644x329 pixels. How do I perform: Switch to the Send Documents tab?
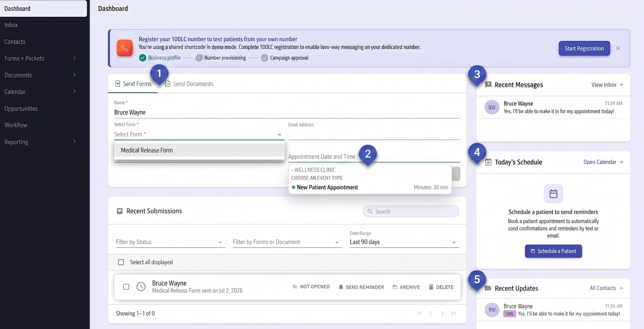[x=189, y=84]
